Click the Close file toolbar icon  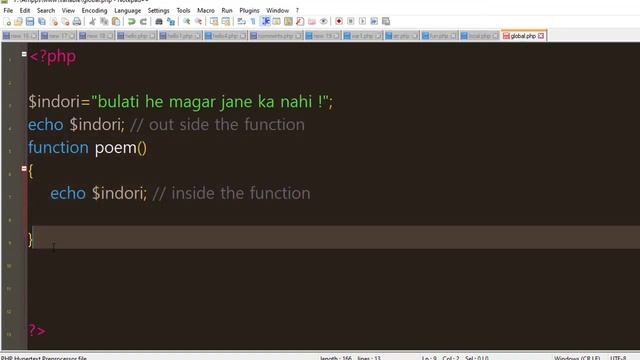53,22
